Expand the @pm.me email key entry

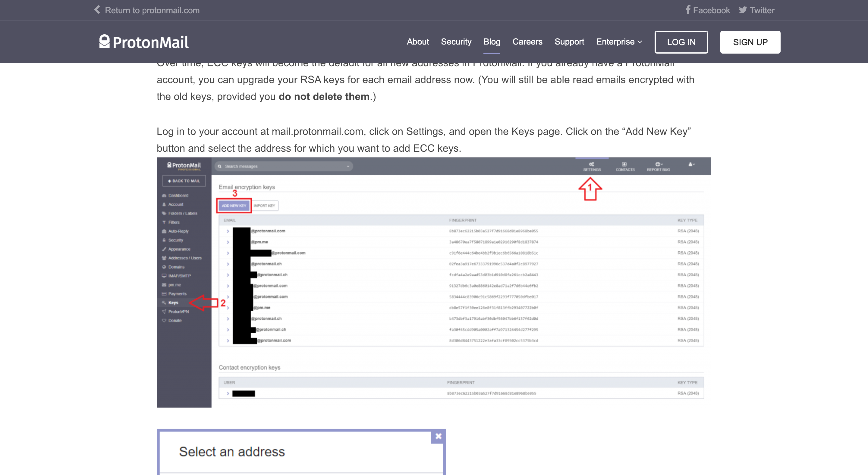pos(228,242)
